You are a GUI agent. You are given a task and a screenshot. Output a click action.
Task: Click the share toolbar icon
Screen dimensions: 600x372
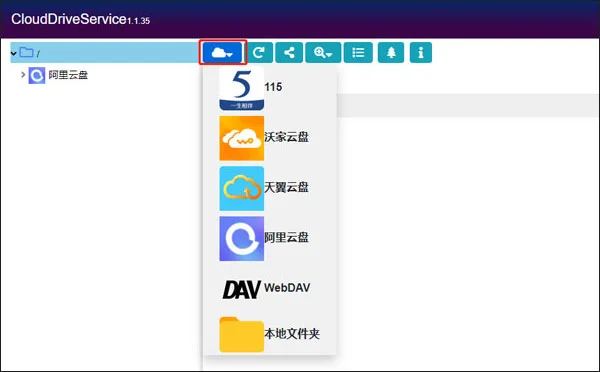[289, 52]
